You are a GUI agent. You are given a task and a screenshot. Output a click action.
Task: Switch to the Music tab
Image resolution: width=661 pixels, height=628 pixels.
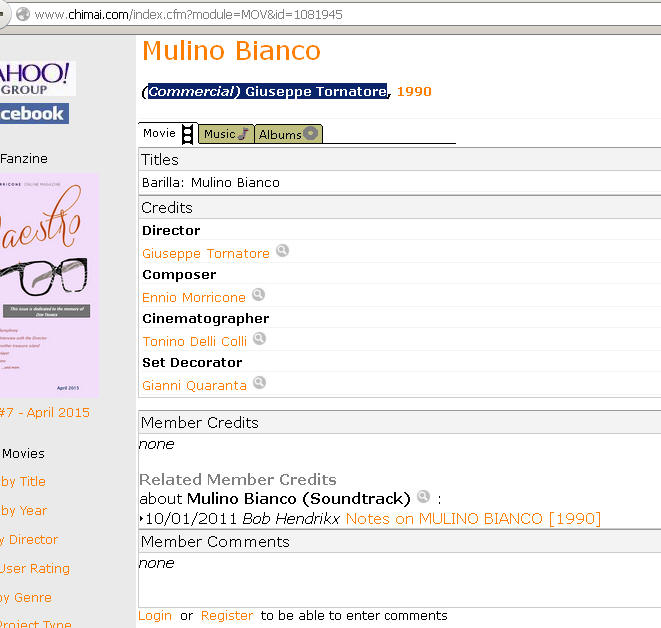point(226,134)
